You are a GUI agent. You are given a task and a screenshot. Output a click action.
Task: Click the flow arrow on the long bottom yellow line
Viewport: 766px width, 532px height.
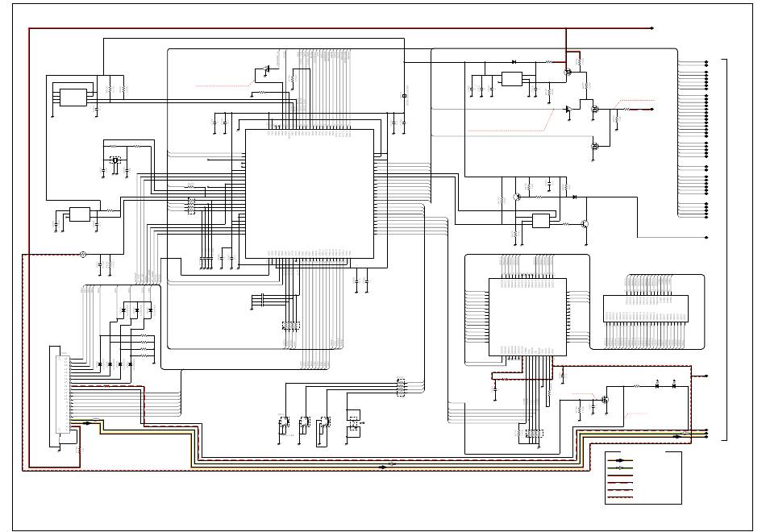(x=382, y=467)
